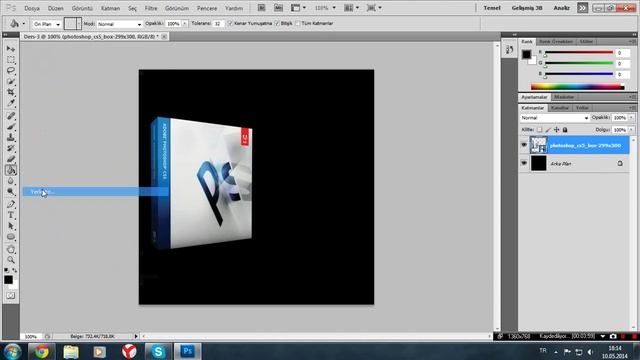Select the Clone Stamp tool

[x=11, y=138]
